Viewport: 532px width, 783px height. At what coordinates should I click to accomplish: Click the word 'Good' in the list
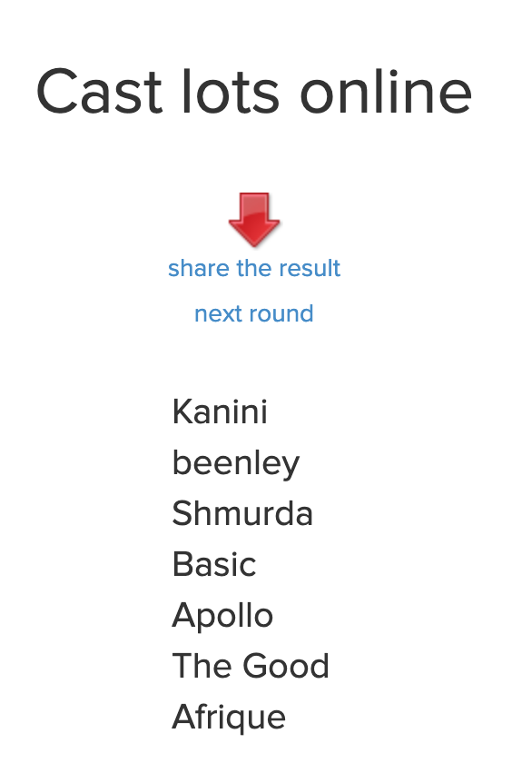pos(286,666)
